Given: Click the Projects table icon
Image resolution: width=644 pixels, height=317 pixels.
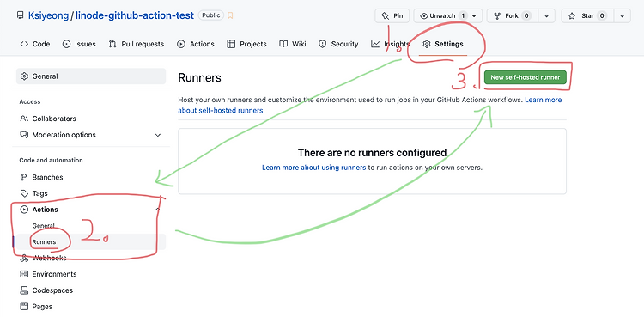Looking at the screenshot, I should click(231, 44).
